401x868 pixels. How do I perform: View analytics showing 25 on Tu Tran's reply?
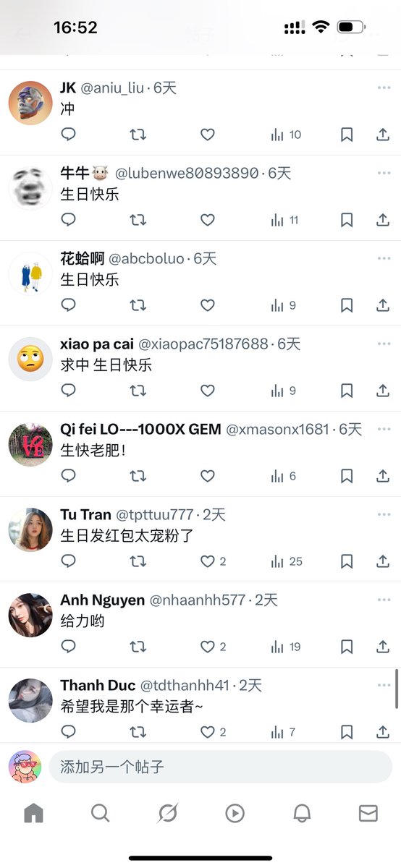pos(287,561)
